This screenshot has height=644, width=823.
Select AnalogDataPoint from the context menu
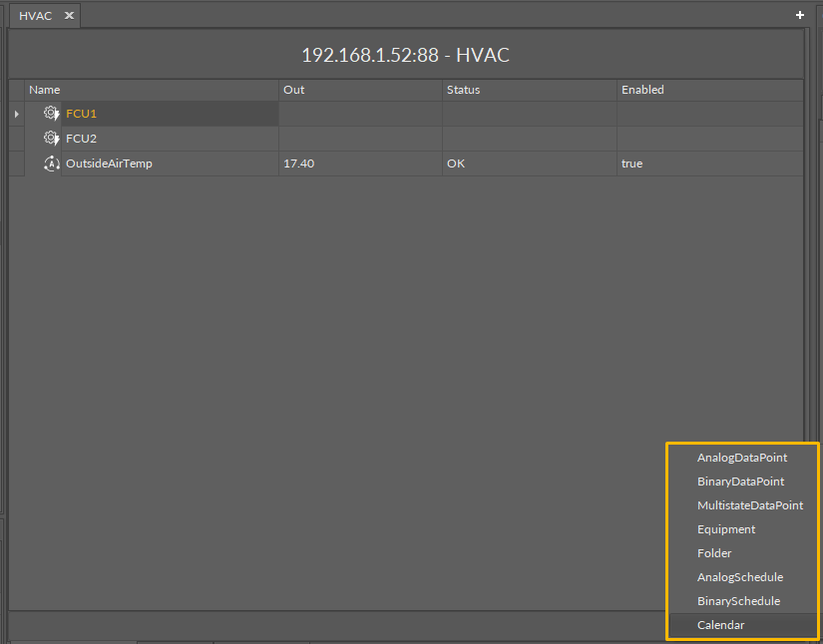pos(741,458)
